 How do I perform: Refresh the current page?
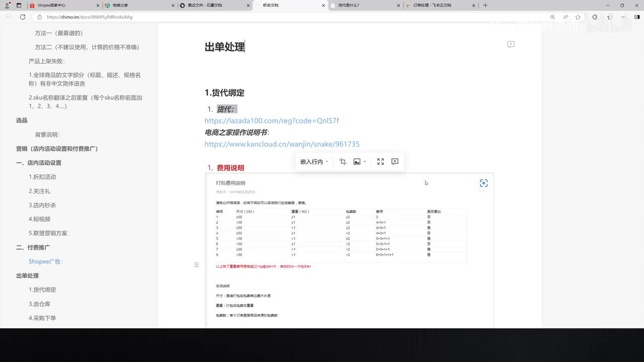coord(23,17)
